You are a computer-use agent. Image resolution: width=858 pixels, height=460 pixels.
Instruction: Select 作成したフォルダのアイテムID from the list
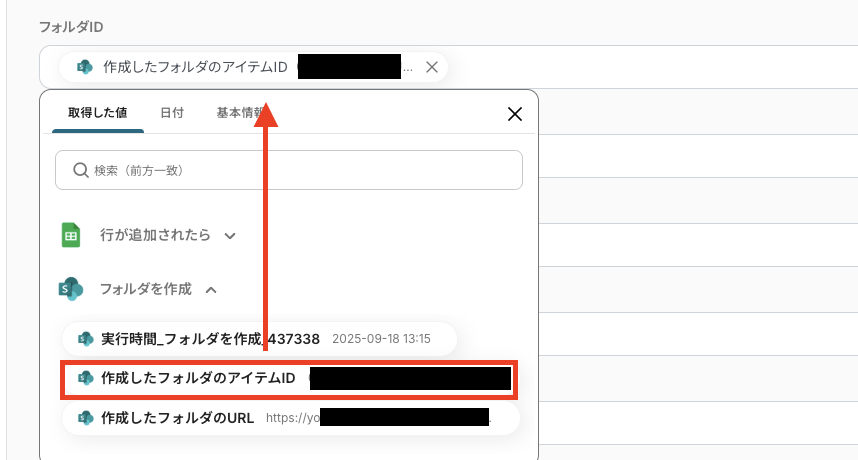click(289, 379)
